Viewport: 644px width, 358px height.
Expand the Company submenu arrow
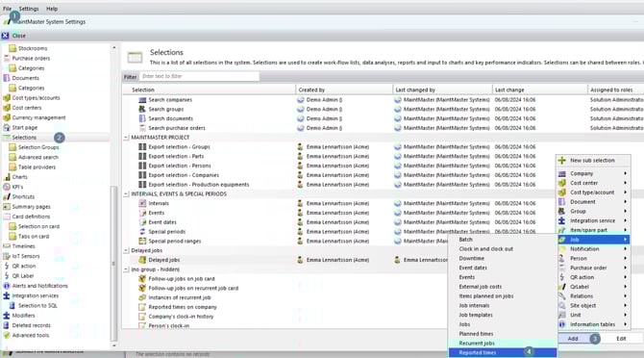tap(626, 173)
